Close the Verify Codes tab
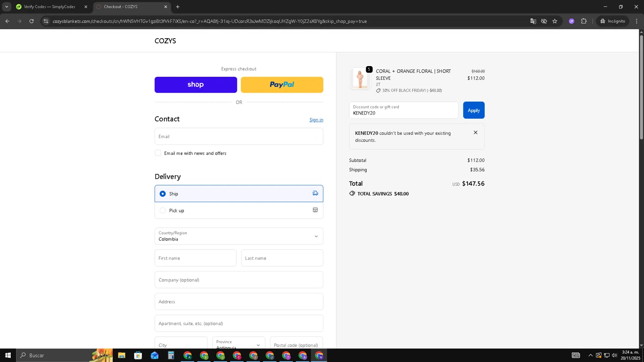 [86, 7]
